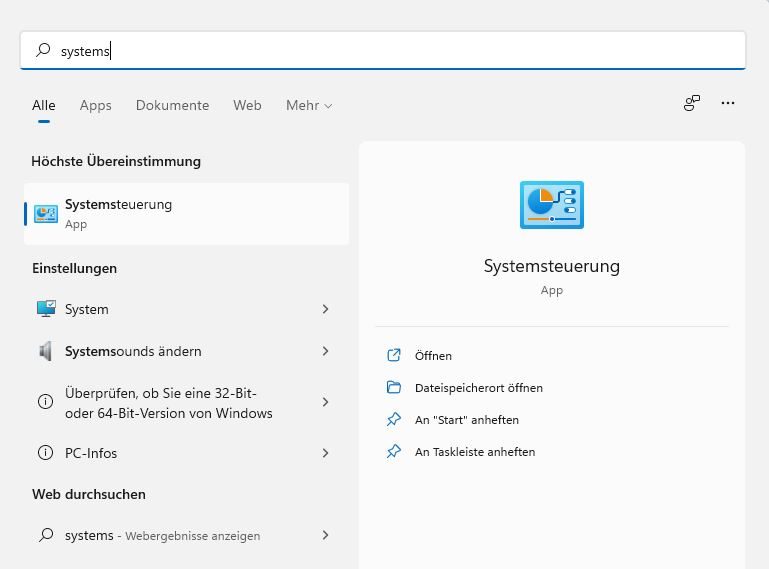Screen dimensions: 769x569
Task: Select the Web filter tab
Action: [x=247, y=105]
